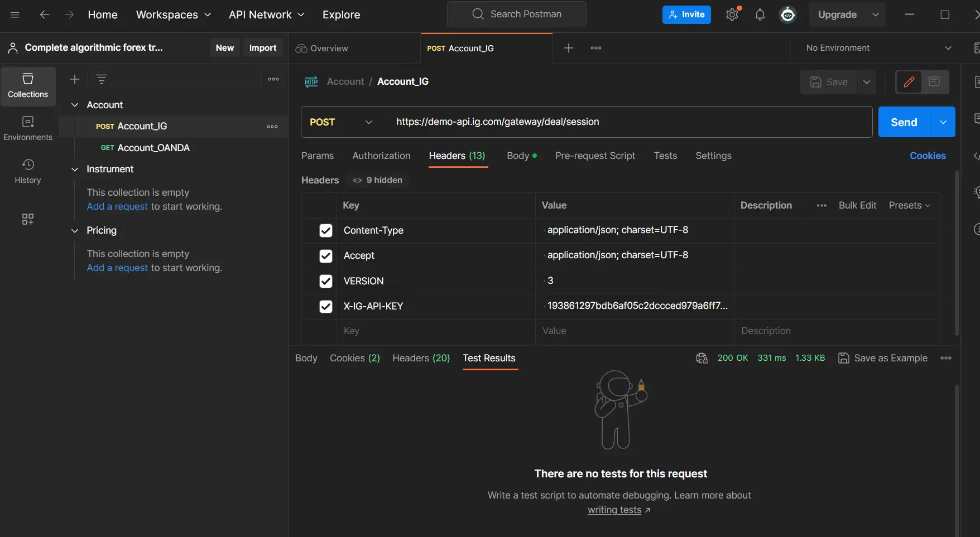This screenshot has height=537, width=980.
Task: Open a new tab with plus icon
Action: click(569, 48)
